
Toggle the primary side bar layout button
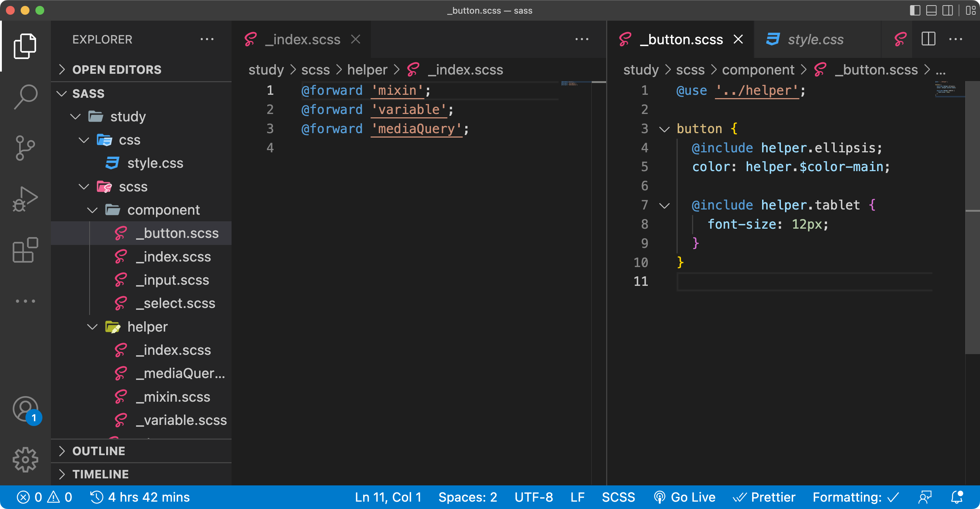coord(915,10)
